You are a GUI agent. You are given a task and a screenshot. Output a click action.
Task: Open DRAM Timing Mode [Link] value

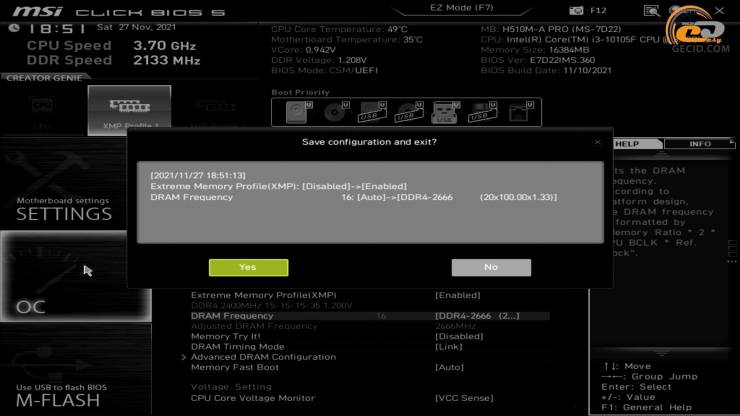pyautogui.click(x=448, y=347)
